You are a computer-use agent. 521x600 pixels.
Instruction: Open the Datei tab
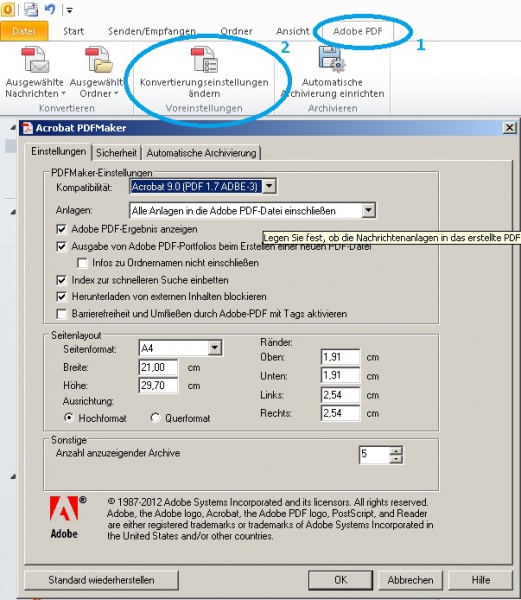24,31
